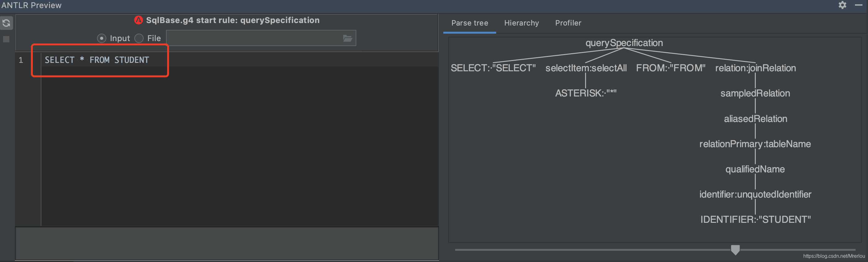Click the empty error console pane

point(227,243)
